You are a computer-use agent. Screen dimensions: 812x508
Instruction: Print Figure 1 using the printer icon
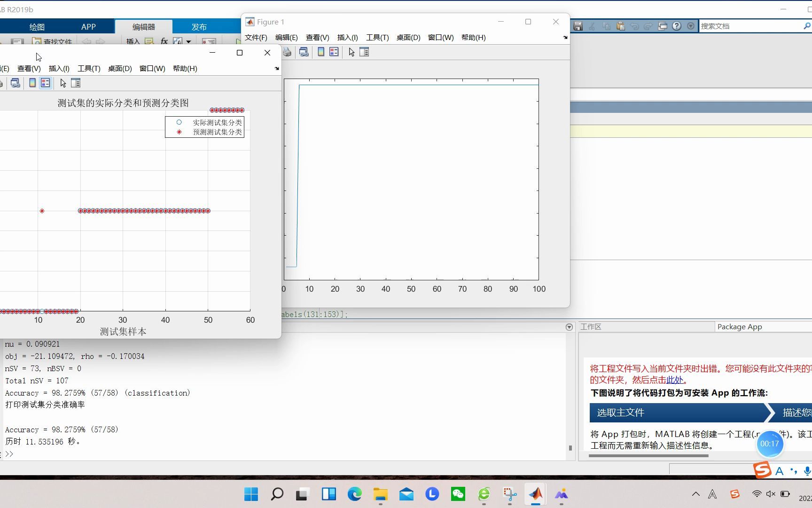pyautogui.click(x=287, y=52)
